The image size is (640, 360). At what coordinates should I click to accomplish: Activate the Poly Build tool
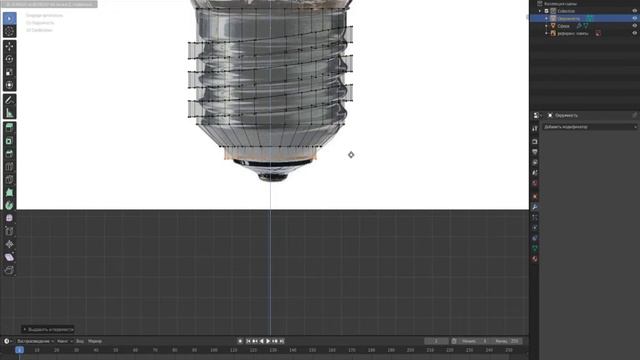coord(9,193)
